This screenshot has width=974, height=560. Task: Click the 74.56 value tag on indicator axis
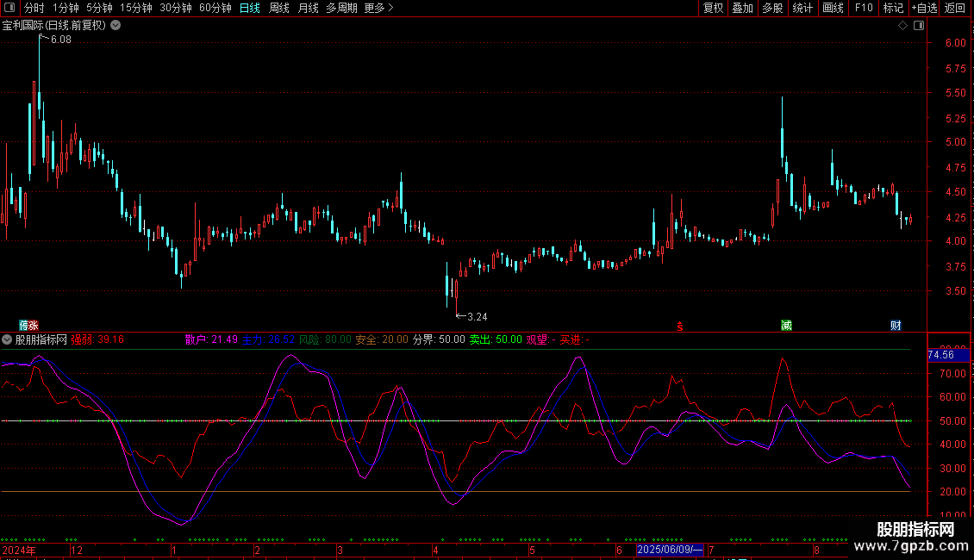(940, 355)
